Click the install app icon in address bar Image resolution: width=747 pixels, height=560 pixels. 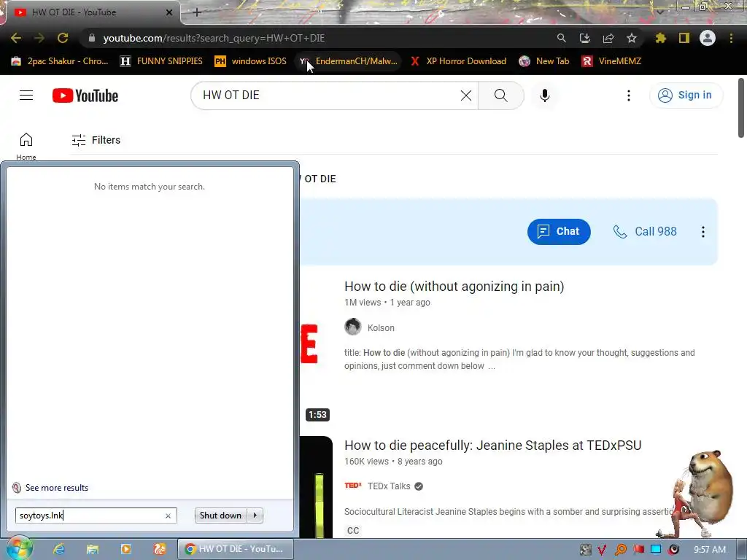coord(584,38)
